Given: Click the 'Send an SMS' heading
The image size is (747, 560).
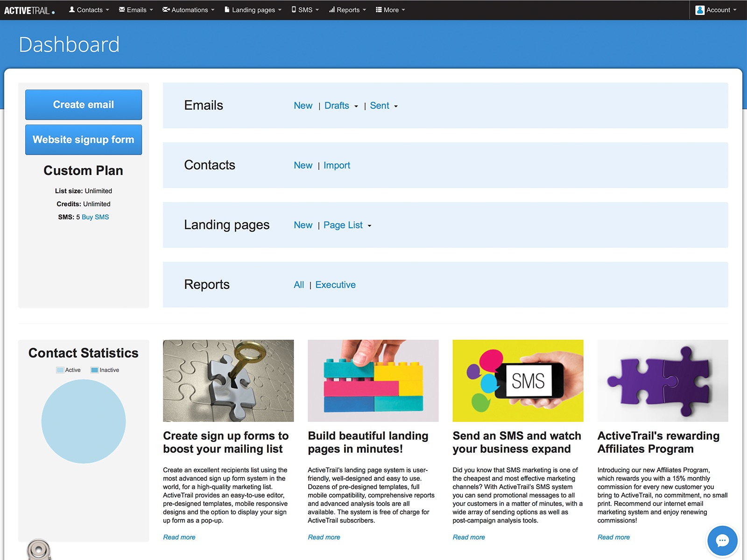Looking at the screenshot, I should coord(517,442).
